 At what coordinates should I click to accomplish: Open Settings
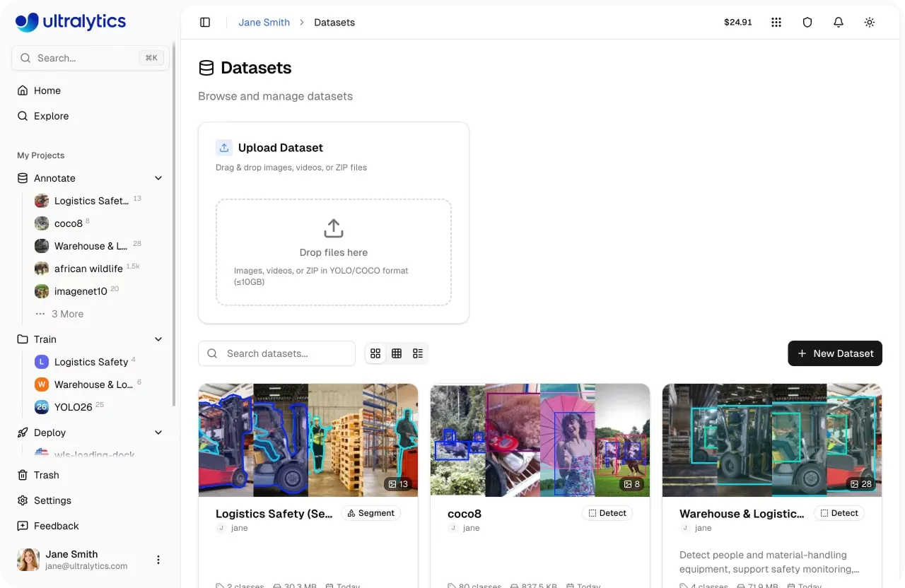(90, 500)
